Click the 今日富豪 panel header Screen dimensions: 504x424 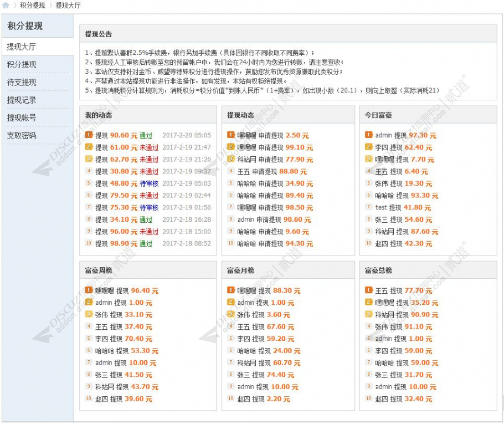[x=428, y=115]
